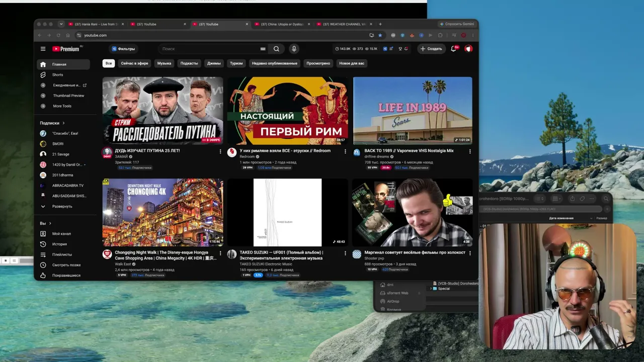Viewport: 644px width, 362px height.
Task: Switch to the Hania Rani browser tab
Action: coord(96,24)
